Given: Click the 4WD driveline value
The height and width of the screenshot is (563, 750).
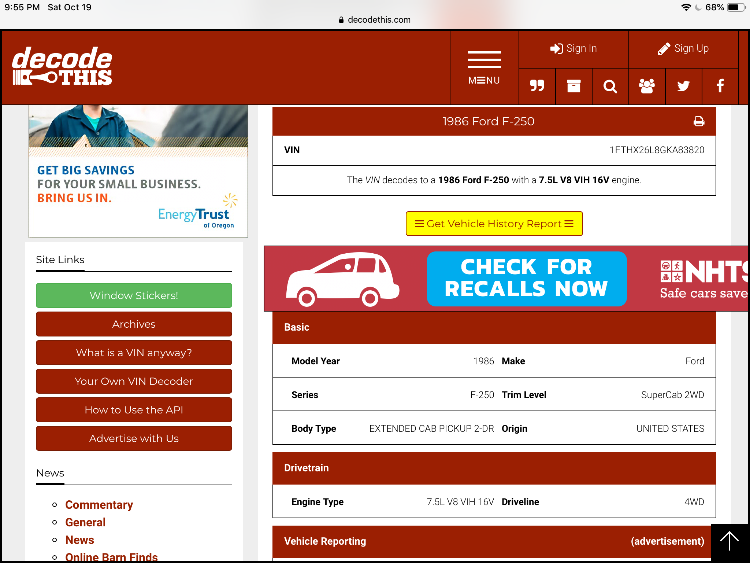Looking at the screenshot, I should point(694,502).
